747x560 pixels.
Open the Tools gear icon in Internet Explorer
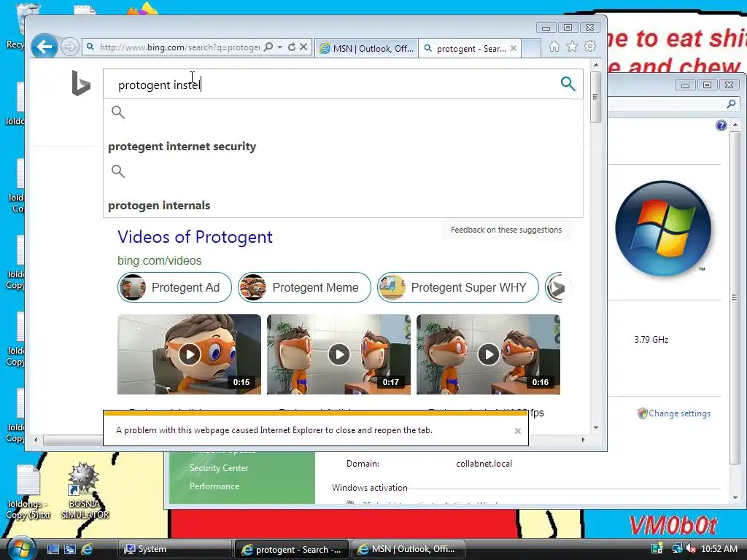point(590,46)
